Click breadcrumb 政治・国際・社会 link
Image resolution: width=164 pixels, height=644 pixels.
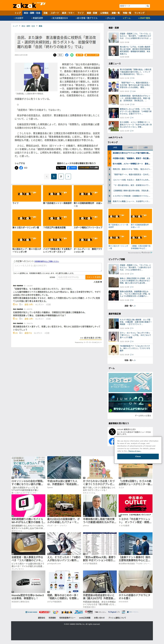point(28,26)
